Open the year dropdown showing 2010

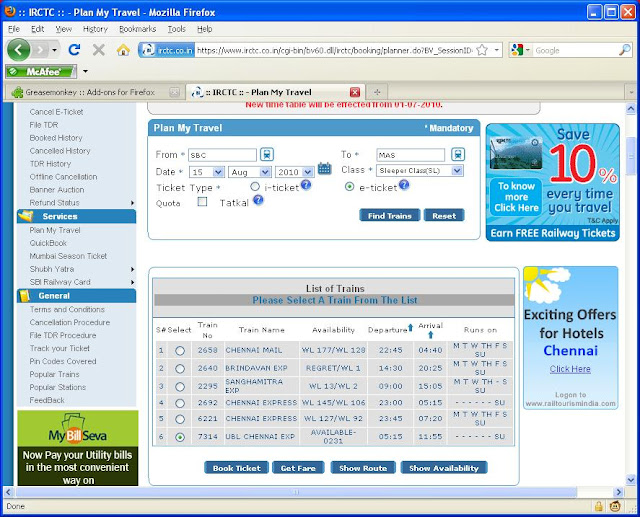(294, 172)
